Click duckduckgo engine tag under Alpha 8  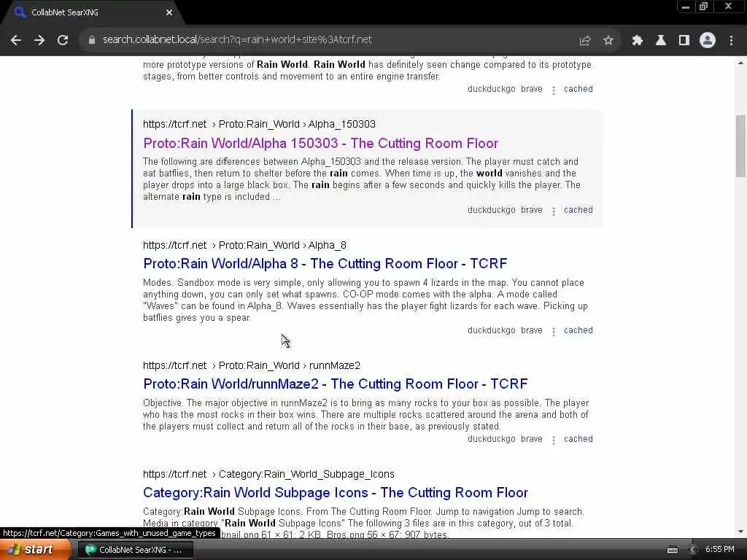coord(491,330)
